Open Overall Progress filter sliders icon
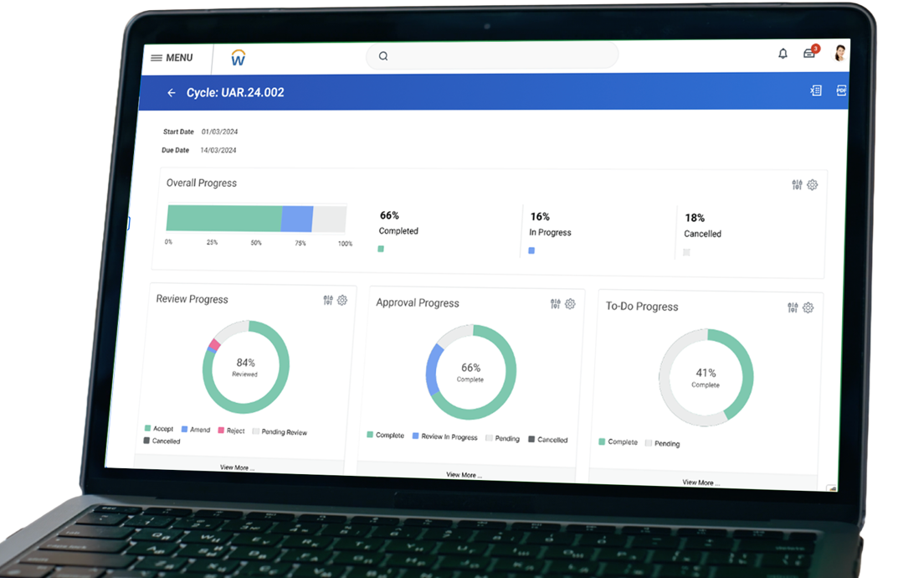Viewport: 924px width, 578px height. coord(797,185)
